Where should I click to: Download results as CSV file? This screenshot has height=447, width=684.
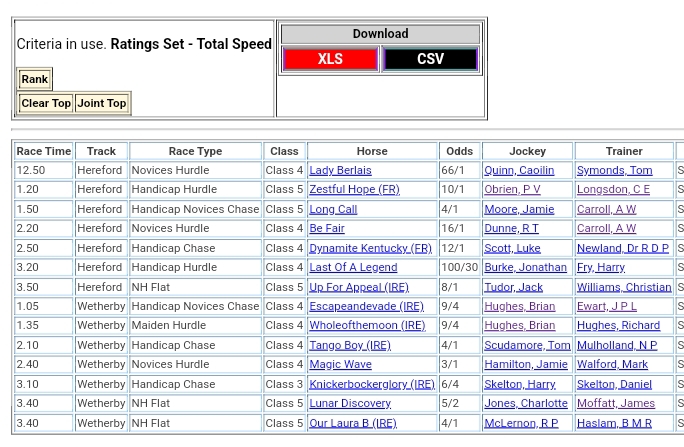[x=430, y=59]
